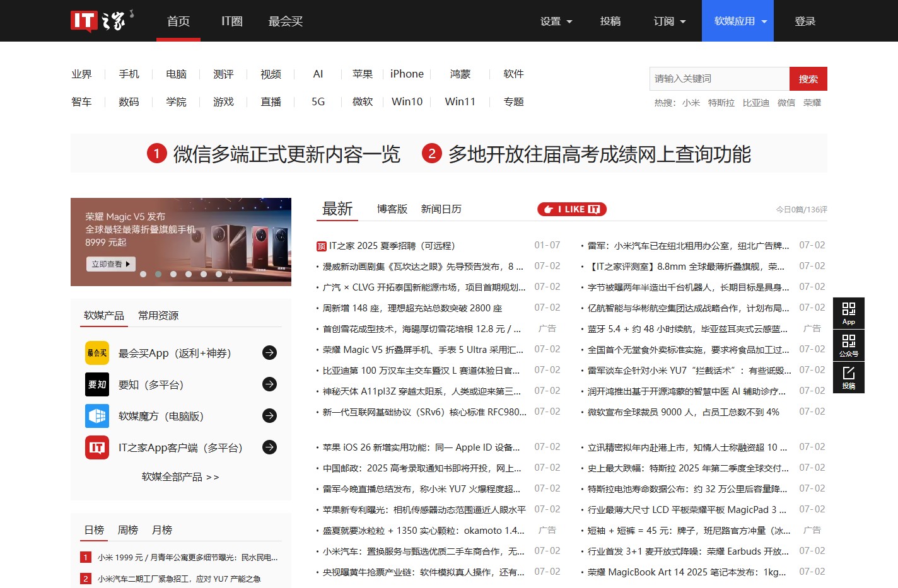Screen dimensions: 898x588
Task: Click the IT之家 logo in header
Action: click(102, 21)
